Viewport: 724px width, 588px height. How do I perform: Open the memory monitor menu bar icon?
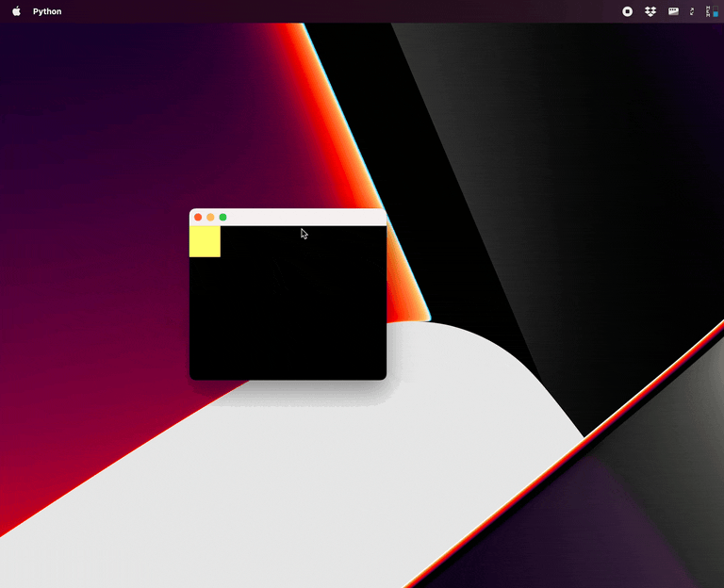(x=712, y=11)
